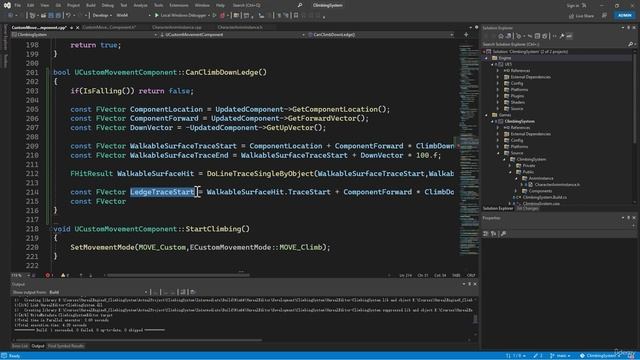Click Alphabetical sort icon in Properties panel
This screenshot has width=640, height=360.
493,233
